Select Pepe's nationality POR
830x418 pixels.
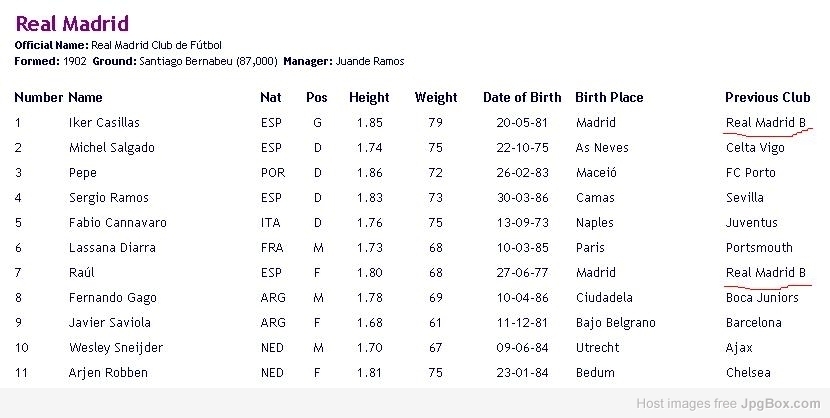point(273,173)
